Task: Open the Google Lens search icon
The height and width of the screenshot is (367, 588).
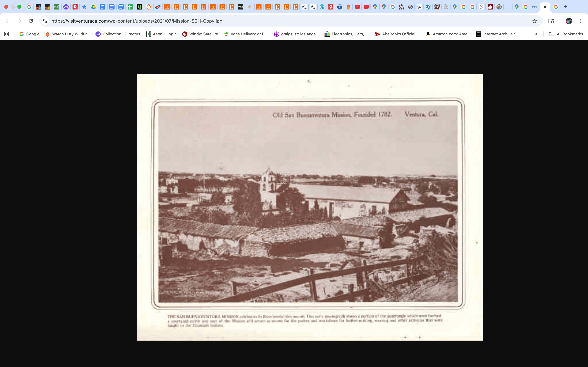Action: pos(551,21)
